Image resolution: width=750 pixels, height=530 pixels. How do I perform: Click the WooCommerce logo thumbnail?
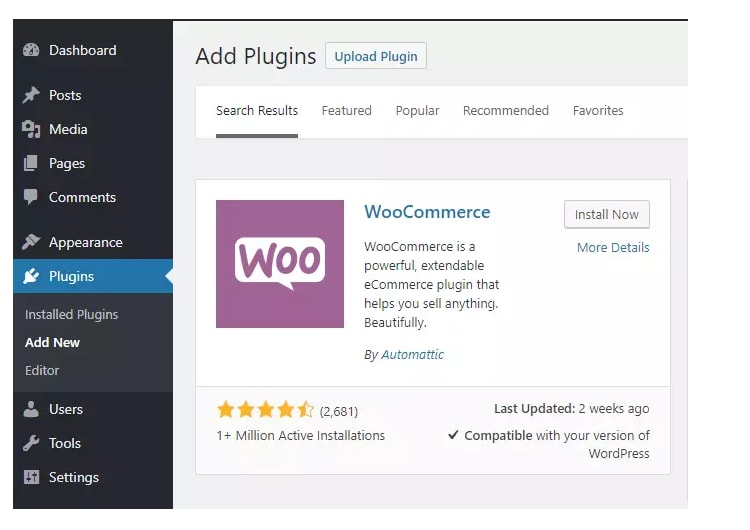tap(280, 264)
